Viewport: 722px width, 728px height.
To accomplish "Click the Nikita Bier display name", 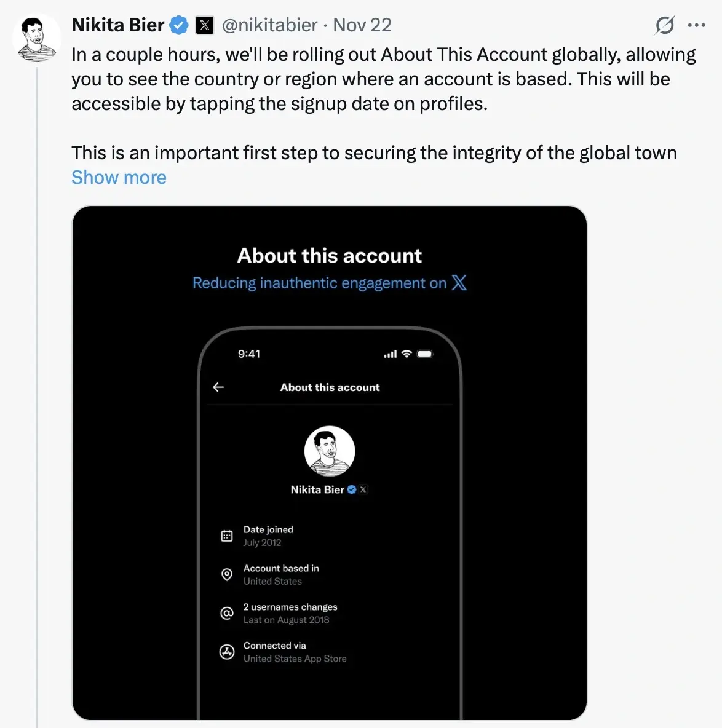I will (x=118, y=25).
